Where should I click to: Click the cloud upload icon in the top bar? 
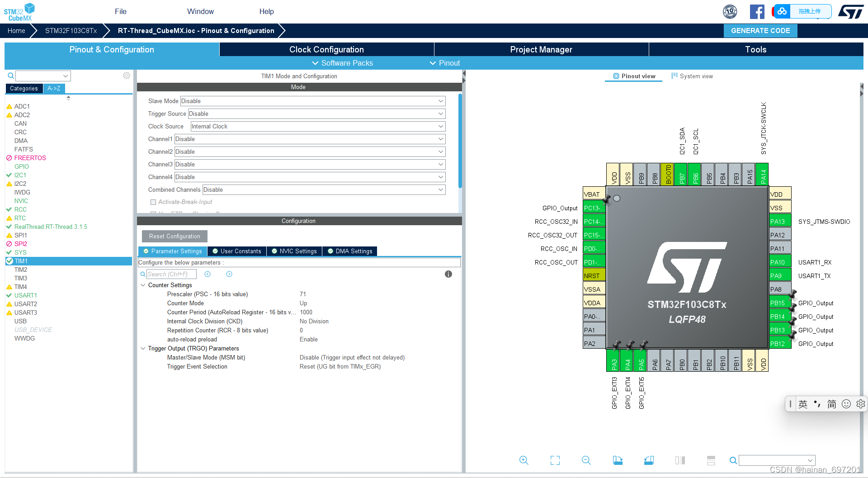click(782, 11)
